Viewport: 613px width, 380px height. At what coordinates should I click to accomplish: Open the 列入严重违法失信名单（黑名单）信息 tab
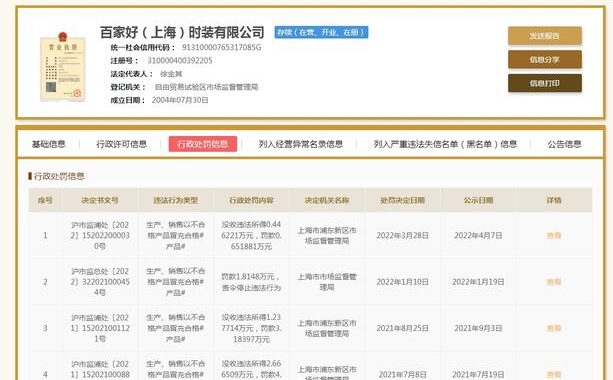click(x=445, y=144)
